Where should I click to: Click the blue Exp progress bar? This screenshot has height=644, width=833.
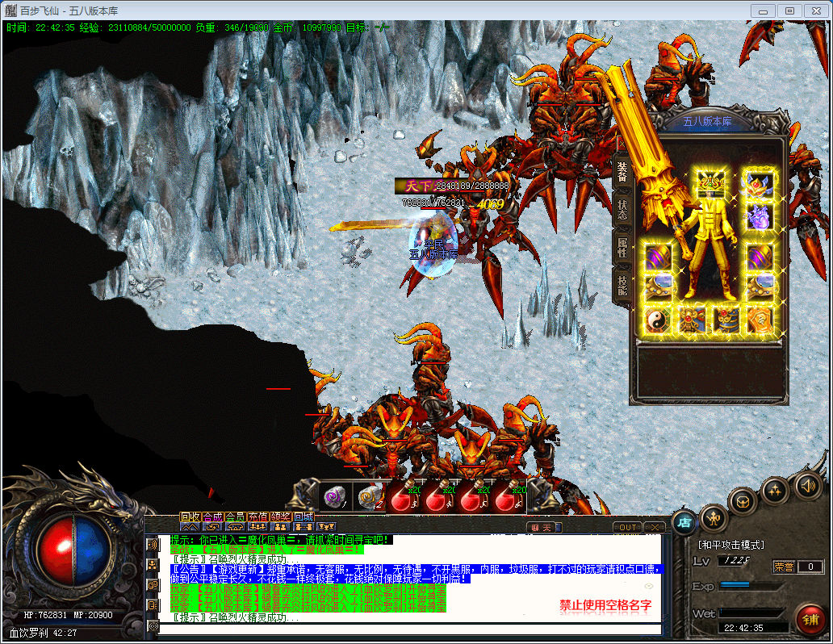[x=752, y=585]
